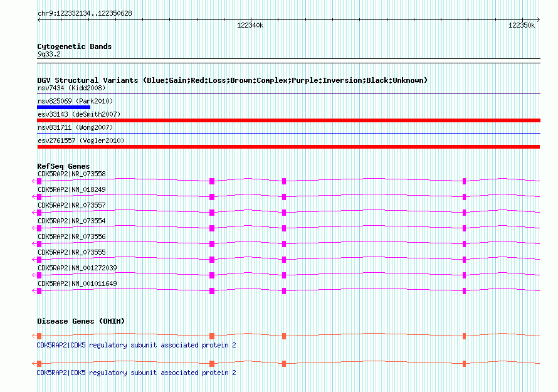Screen dimensions: 558x392
Task: Click the strand arrow of NR_073555 transcript
Action: tap(34, 260)
